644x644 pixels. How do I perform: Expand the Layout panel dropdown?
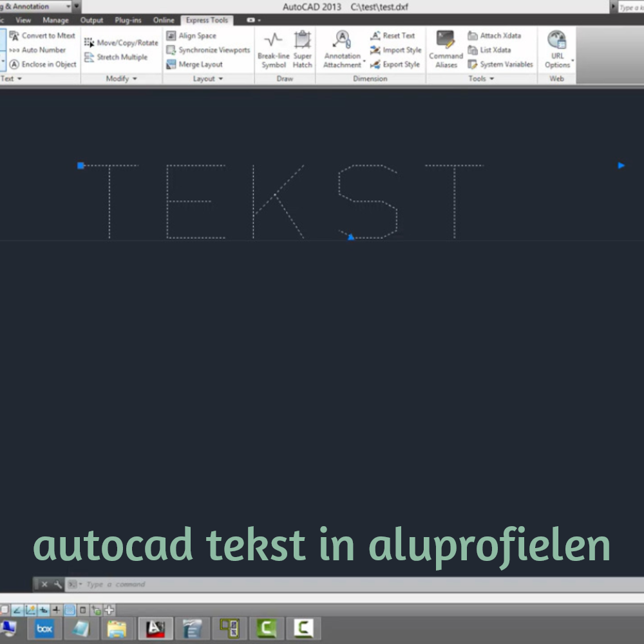pos(207,79)
